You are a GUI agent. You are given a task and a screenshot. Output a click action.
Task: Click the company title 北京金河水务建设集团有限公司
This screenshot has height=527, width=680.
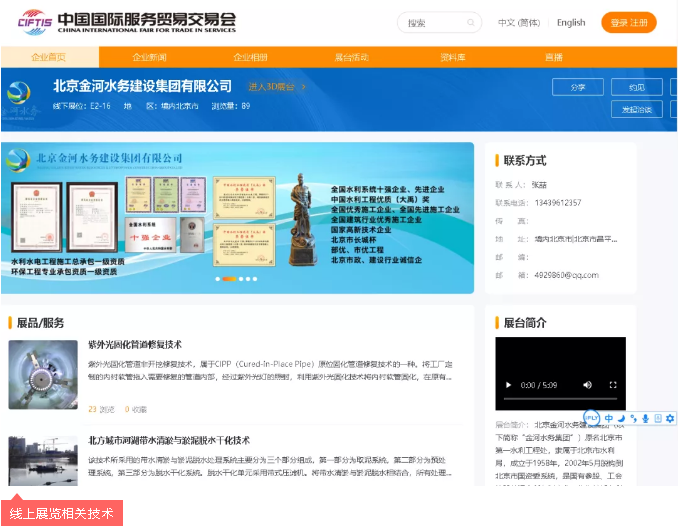(142, 86)
